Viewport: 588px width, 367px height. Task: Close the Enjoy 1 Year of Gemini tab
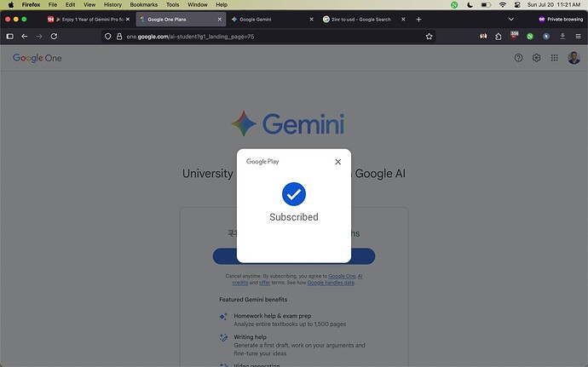pyautogui.click(x=128, y=19)
